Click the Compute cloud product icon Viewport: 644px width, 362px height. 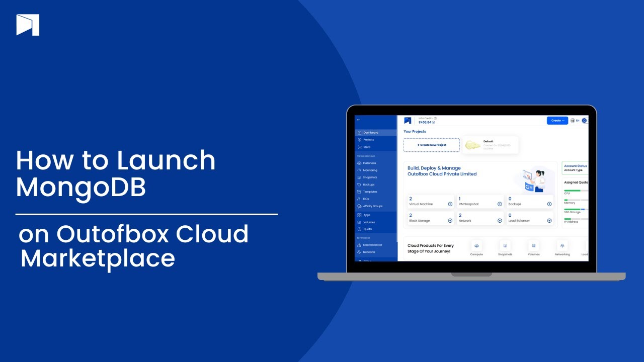pos(476,246)
